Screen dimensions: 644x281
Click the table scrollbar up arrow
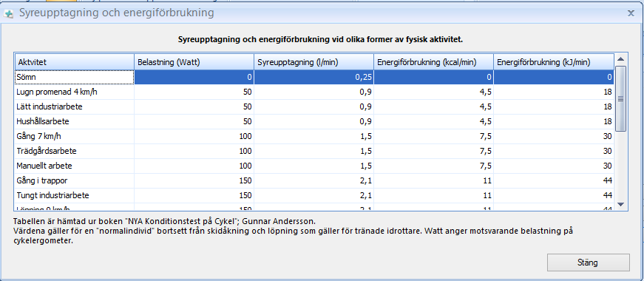(x=620, y=58)
